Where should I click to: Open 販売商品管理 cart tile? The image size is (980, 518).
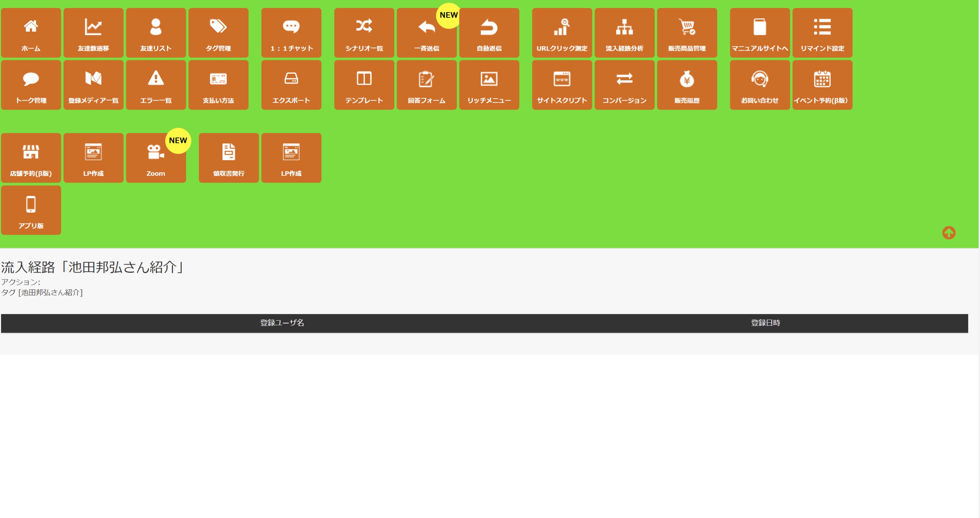coord(687,33)
